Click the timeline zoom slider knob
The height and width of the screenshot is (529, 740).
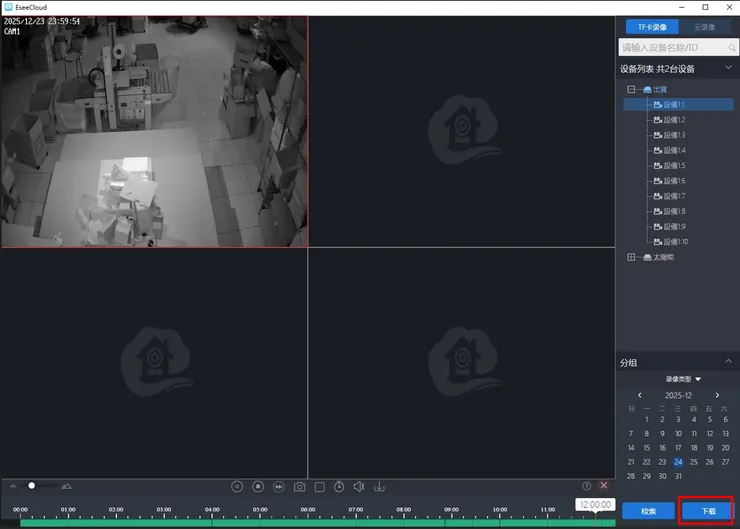click(32, 486)
